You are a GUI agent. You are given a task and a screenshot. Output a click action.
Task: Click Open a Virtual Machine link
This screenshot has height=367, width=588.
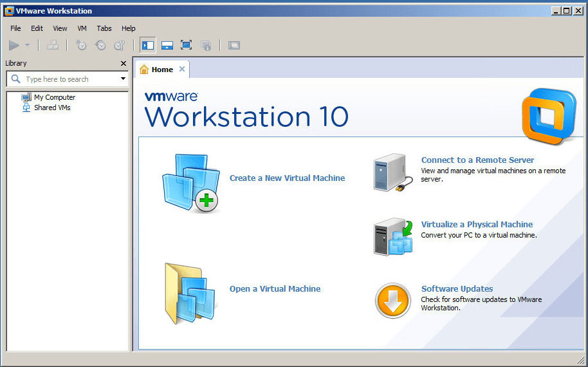pyautogui.click(x=275, y=289)
